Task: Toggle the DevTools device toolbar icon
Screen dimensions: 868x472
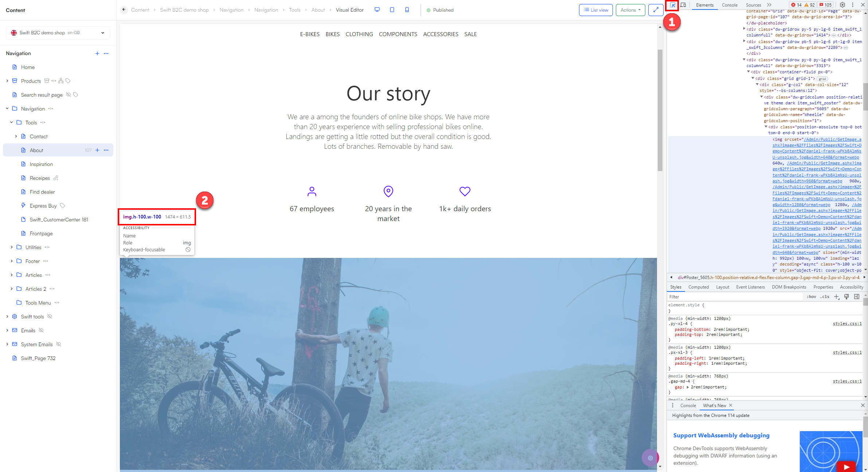Action: [x=683, y=5]
